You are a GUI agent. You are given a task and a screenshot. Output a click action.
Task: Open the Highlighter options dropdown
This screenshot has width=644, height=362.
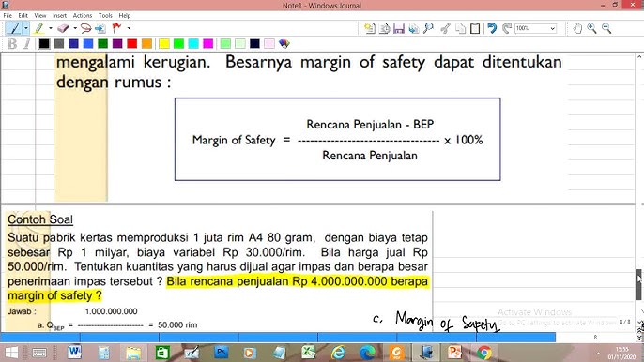click(x=51, y=28)
